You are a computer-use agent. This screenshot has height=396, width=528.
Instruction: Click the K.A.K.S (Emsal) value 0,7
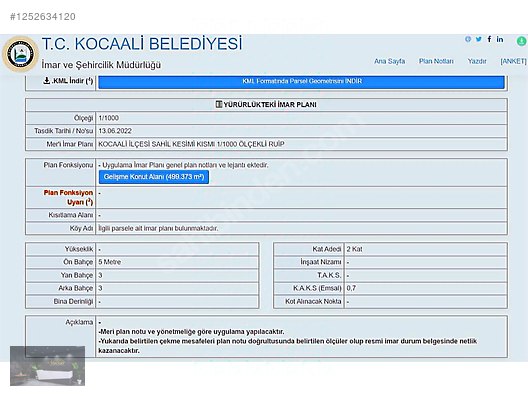351,288
